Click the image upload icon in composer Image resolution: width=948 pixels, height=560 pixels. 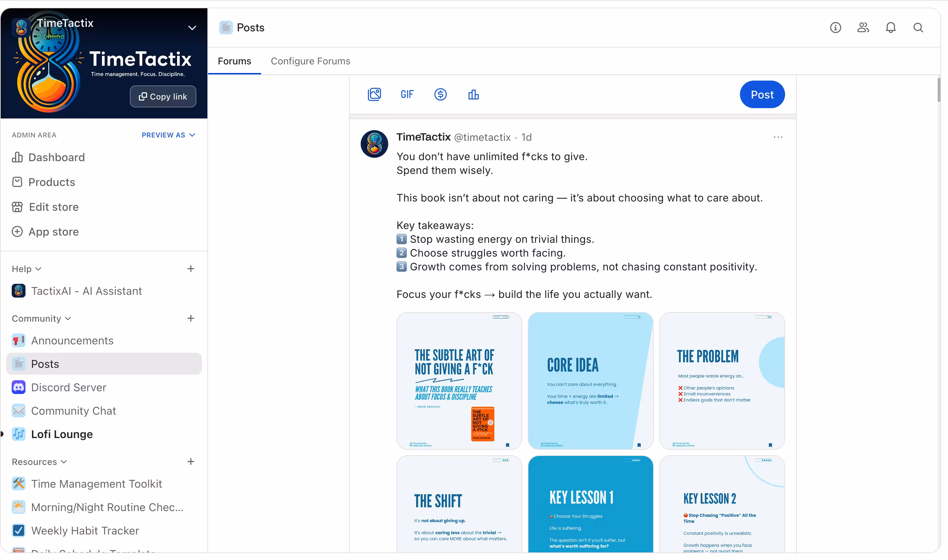[x=374, y=94]
